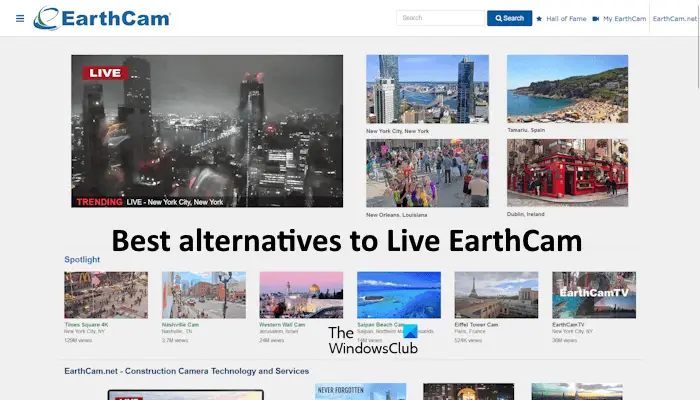Focus the Search input field
The height and width of the screenshot is (400, 700).
click(440, 18)
